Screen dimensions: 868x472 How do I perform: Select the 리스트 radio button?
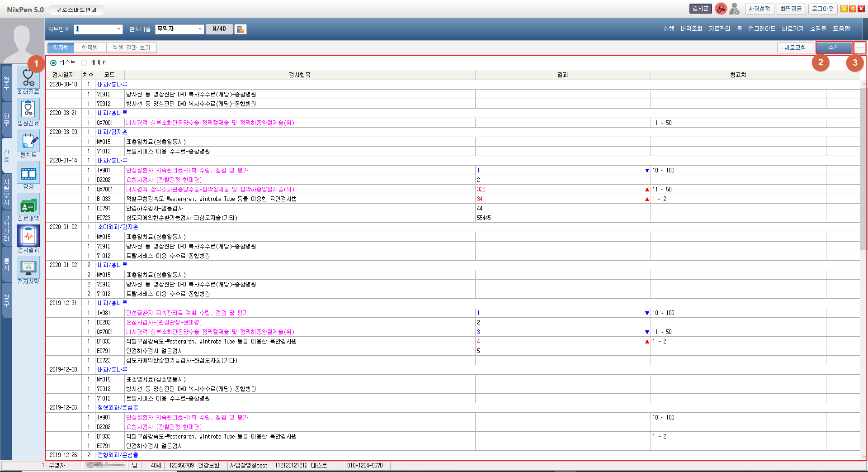click(53, 63)
